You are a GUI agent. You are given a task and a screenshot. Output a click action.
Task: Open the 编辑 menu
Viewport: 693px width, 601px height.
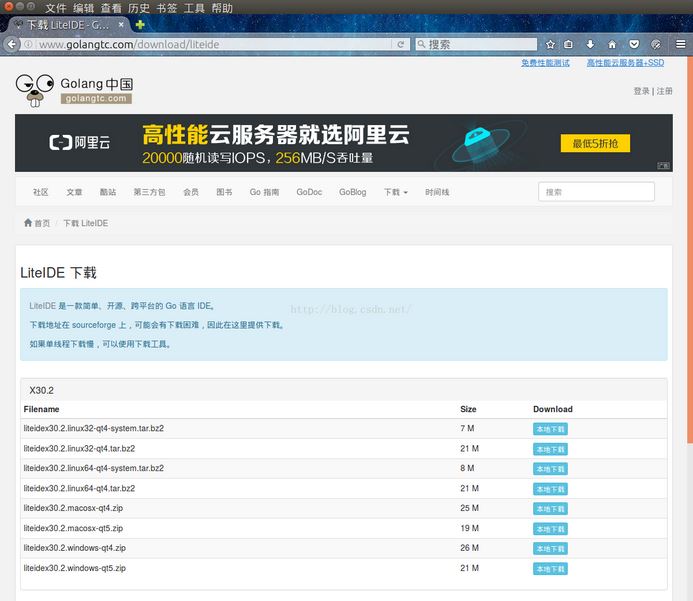point(84,8)
